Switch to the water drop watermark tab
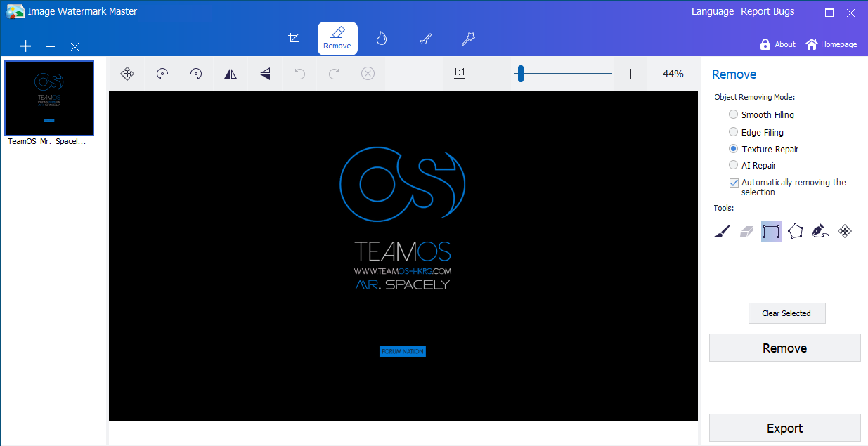 (x=382, y=39)
